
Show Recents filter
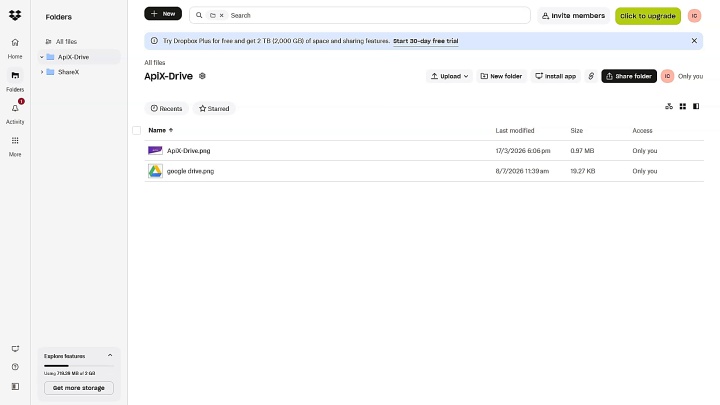coord(166,108)
